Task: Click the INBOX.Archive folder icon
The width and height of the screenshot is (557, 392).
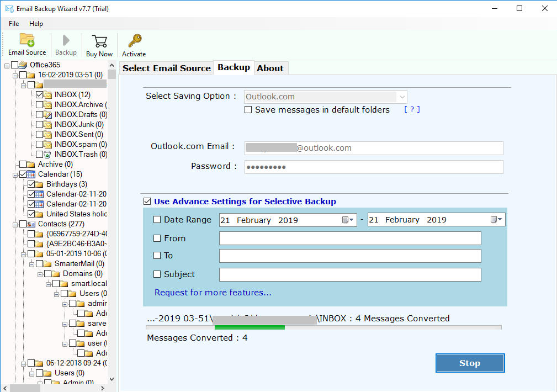Action: coord(47,104)
